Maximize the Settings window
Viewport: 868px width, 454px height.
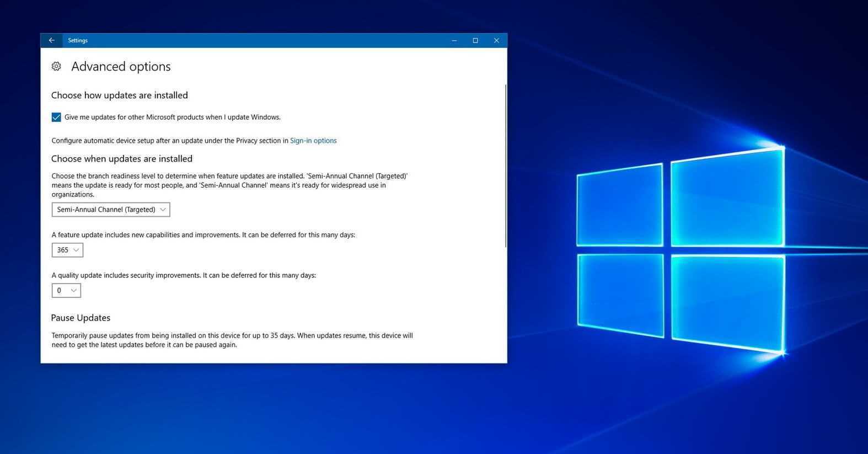pos(475,40)
